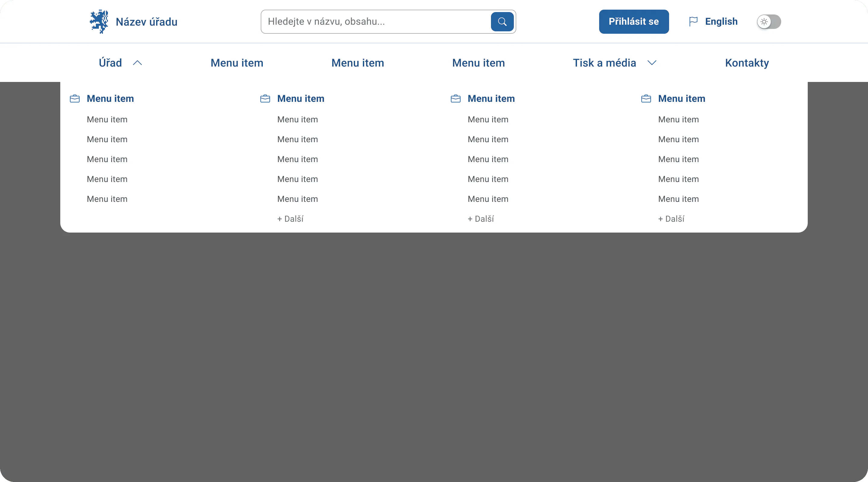Click the bold Menu item heading of the first column
Viewport: 868px width, 482px height.
tap(110, 99)
